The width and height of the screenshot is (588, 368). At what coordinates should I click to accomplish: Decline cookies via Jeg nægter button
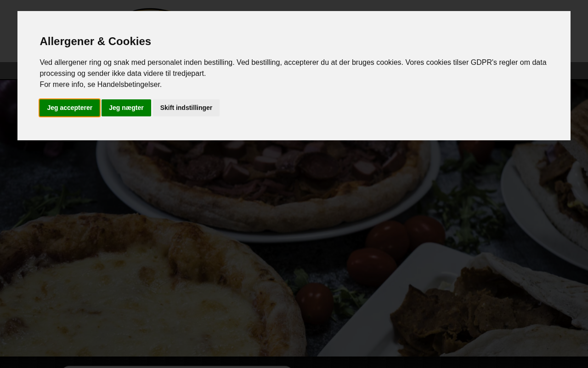(126, 108)
